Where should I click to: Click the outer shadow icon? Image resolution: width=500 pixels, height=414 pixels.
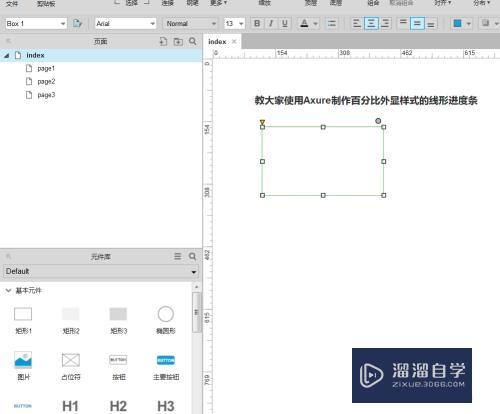(x=485, y=23)
